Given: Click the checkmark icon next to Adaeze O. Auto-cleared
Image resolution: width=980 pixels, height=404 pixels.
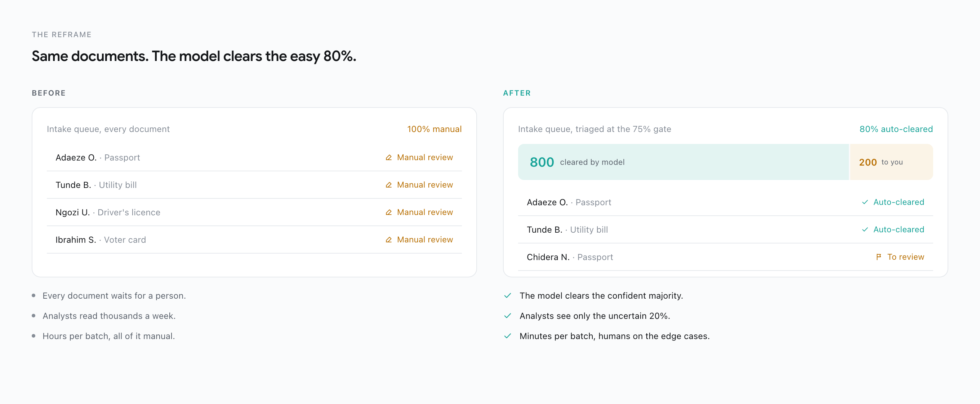Looking at the screenshot, I should coord(865,202).
